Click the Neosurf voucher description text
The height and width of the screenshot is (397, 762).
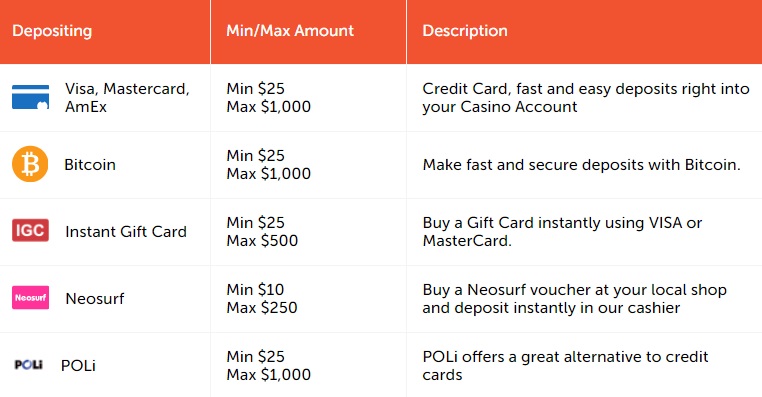(x=574, y=299)
